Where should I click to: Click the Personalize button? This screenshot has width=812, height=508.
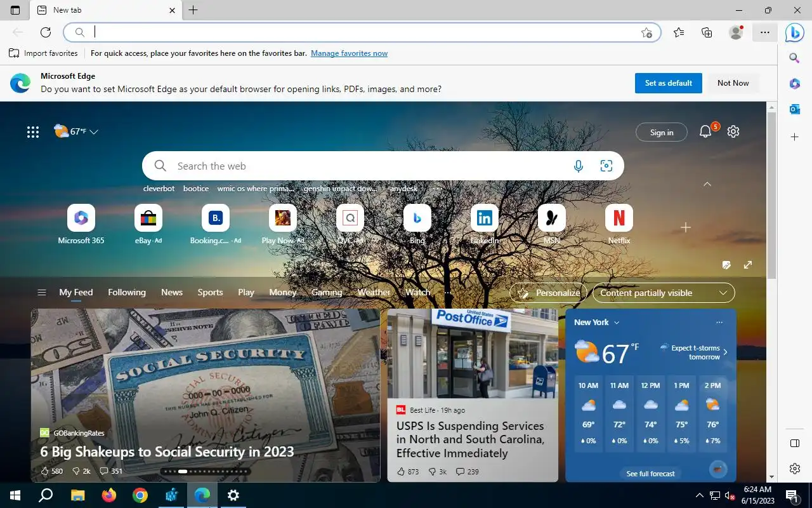549,293
